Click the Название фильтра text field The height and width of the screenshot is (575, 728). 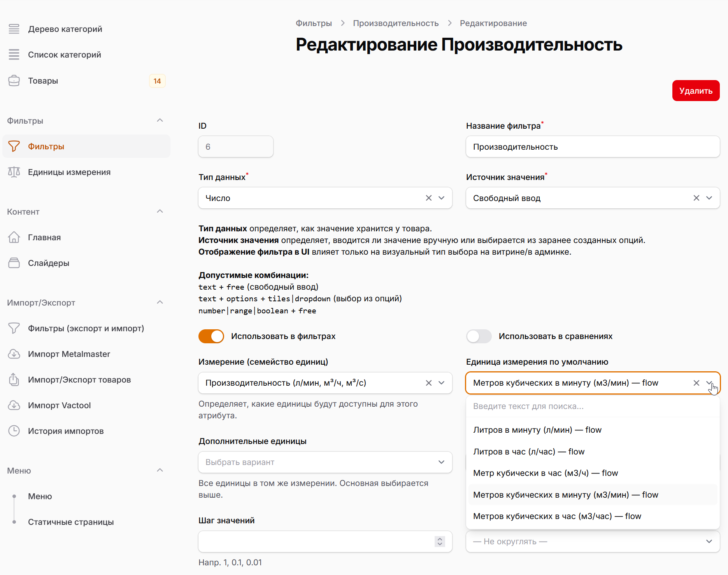[593, 147]
